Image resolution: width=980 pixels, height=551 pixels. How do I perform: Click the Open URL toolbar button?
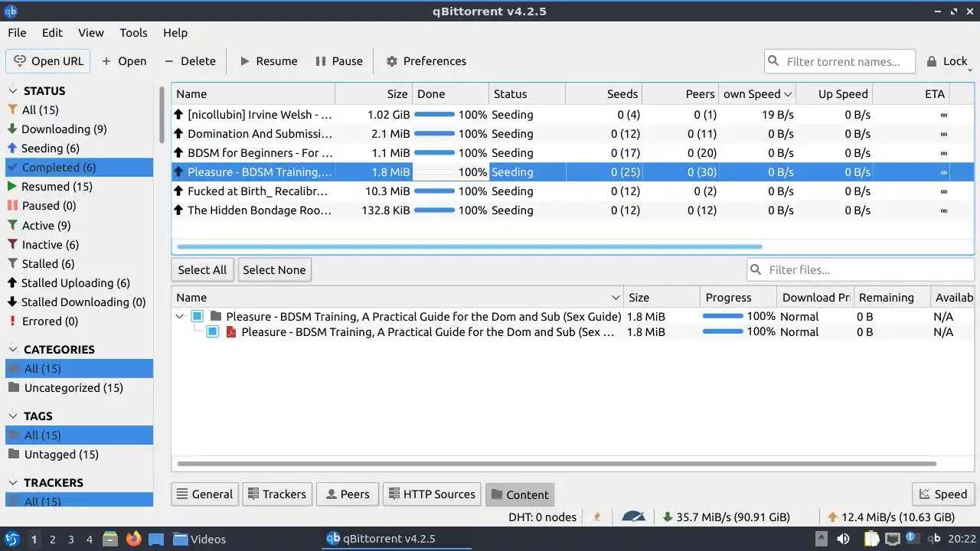point(48,61)
